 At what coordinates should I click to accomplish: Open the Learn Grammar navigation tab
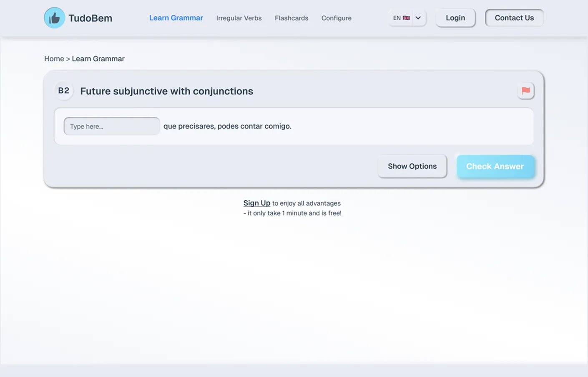(x=176, y=18)
